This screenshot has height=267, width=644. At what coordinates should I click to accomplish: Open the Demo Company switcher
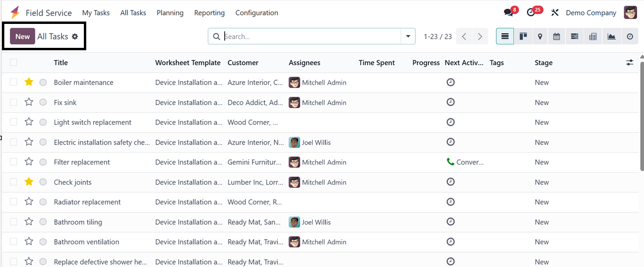tap(591, 13)
